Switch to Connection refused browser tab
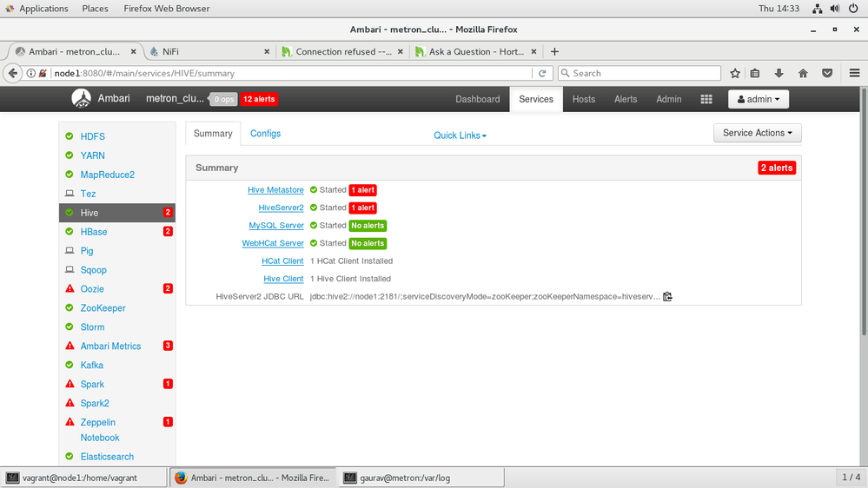The height and width of the screenshot is (488, 868). (x=343, y=51)
